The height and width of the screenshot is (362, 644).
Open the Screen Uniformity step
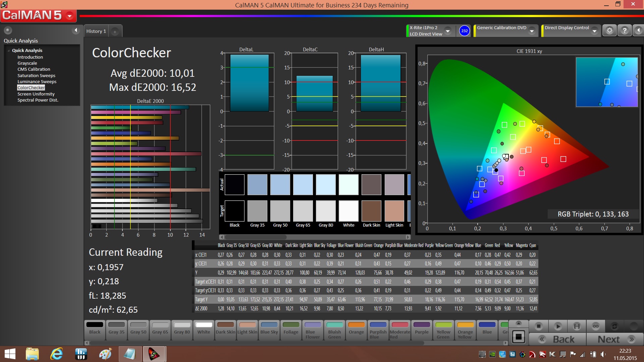[36, 94]
